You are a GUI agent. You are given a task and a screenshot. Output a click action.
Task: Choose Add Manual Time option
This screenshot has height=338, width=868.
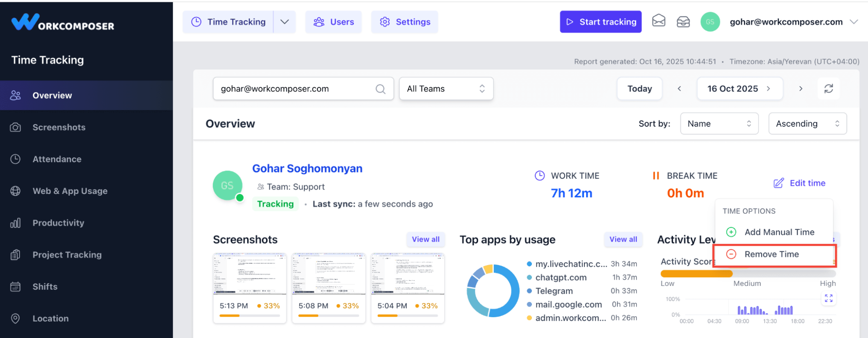(x=779, y=232)
